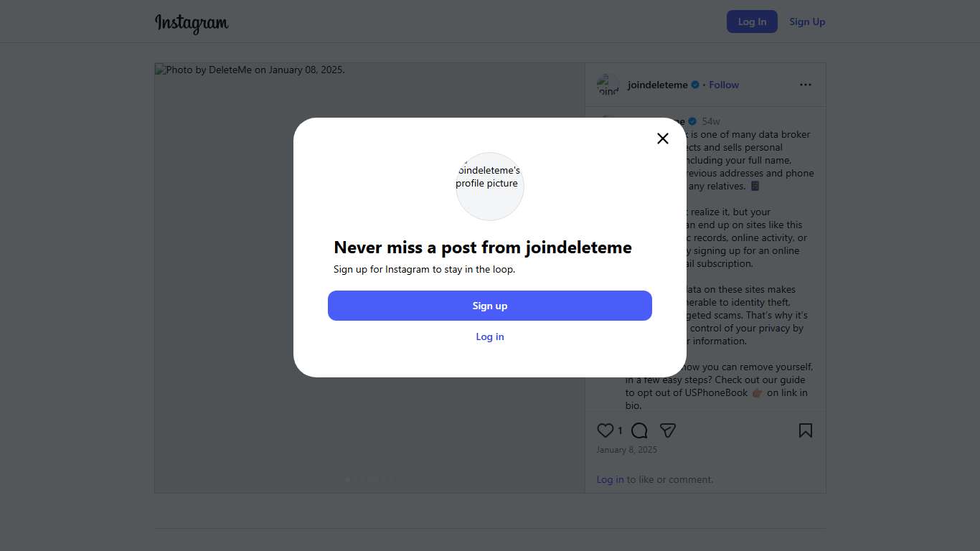
Task: Close the sign-up popup with X
Action: click(x=663, y=138)
